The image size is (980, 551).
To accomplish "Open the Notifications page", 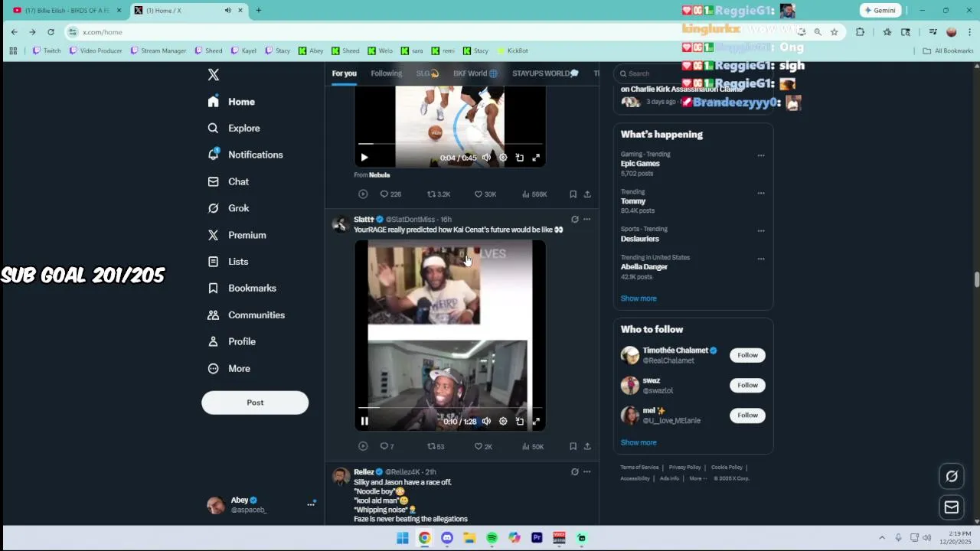I will point(245,155).
